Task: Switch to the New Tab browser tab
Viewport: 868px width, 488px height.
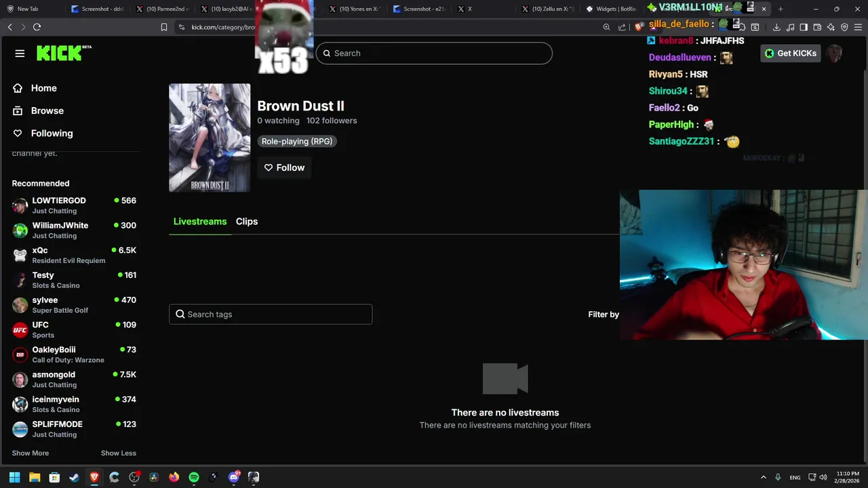Action: 33,9
